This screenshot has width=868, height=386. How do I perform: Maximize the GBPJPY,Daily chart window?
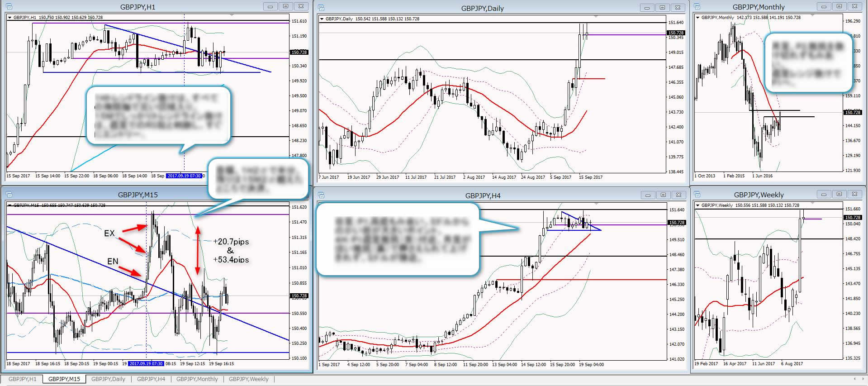click(x=662, y=8)
